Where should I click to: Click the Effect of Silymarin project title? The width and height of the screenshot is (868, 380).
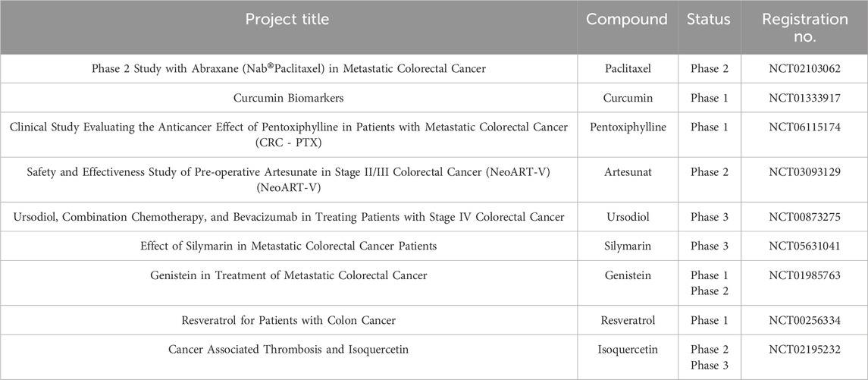tap(288, 247)
